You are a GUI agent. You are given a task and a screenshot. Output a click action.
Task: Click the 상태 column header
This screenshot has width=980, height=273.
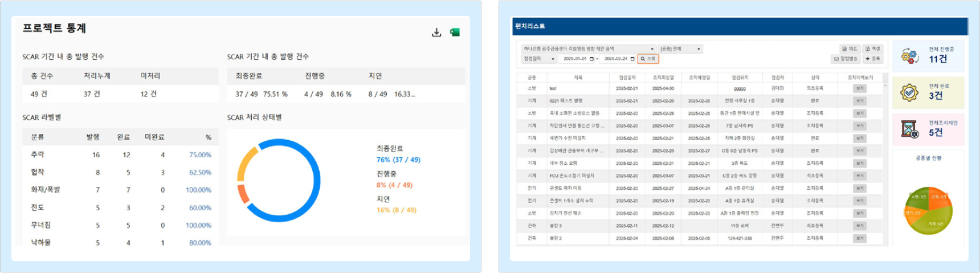pos(815,78)
